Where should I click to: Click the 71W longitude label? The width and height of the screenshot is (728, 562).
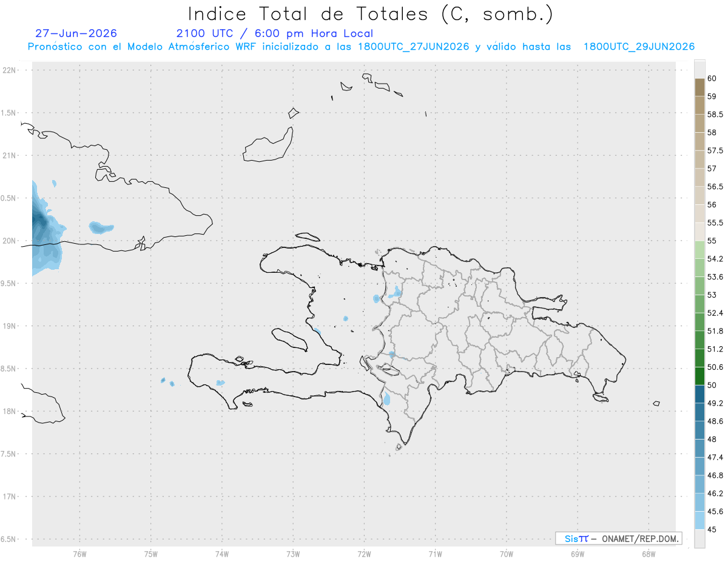tap(435, 554)
